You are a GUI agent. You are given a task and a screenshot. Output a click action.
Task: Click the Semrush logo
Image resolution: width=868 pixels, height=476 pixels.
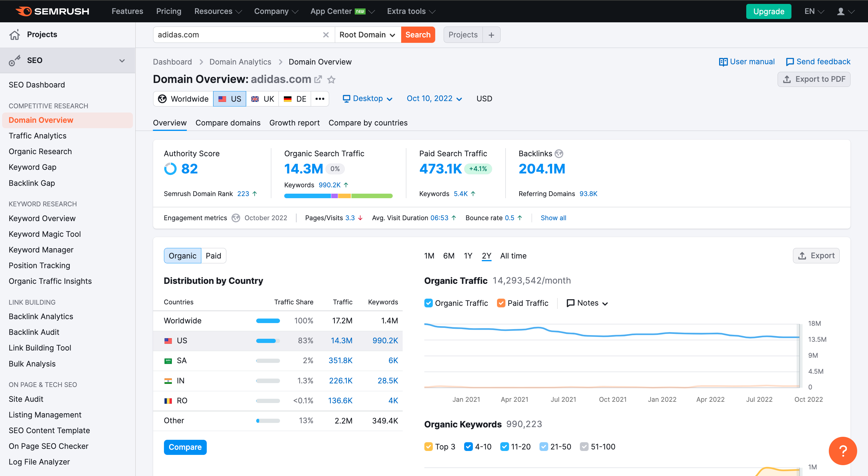click(x=52, y=11)
